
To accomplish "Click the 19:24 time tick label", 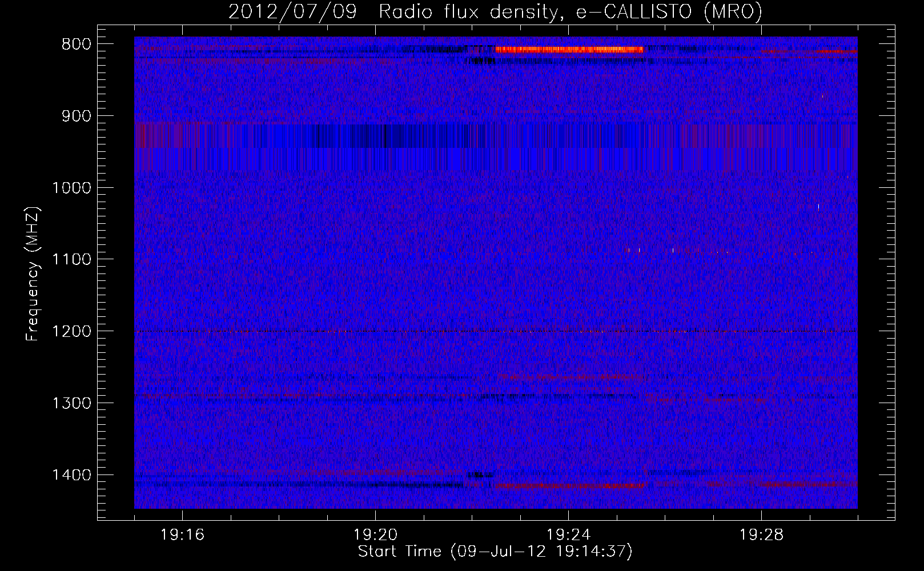I will pos(569,535).
